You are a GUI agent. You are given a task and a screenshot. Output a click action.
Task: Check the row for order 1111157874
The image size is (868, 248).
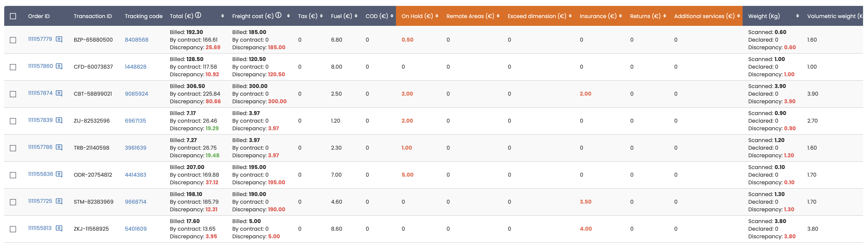pyautogui.click(x=13, y=94)
